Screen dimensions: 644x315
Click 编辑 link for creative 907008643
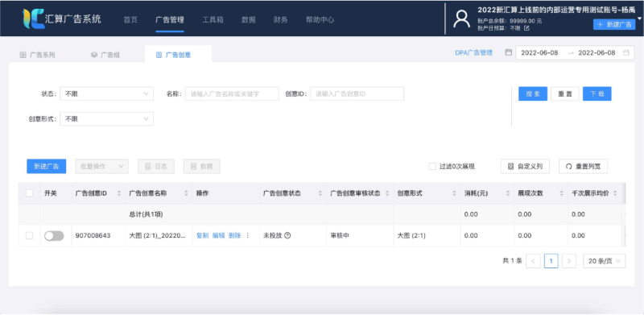[218, 235]
